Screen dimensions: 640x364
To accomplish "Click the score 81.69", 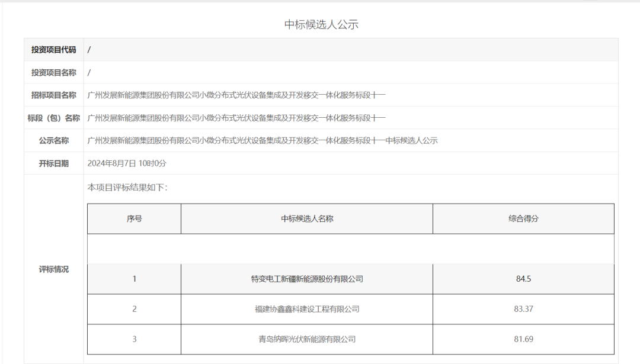I will pos(523,339).
